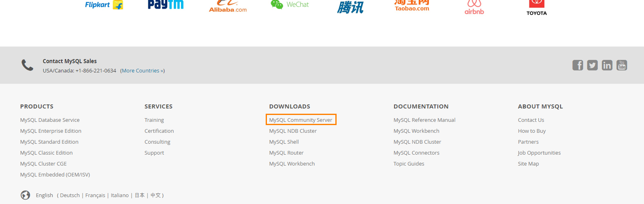Click the DOCUMENTATION footer heading
Image resolution: width=644 pixels, height=204 pixels.
(x=421, y=106)
